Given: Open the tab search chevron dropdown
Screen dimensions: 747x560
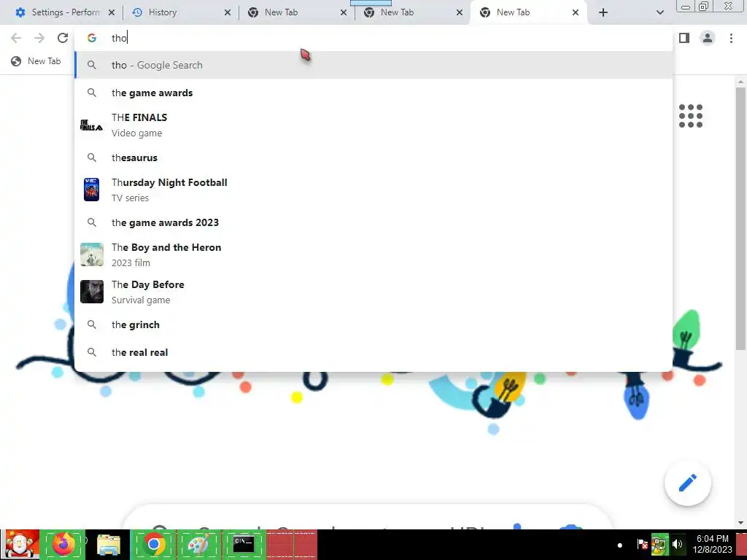Looking at the screenshot, I should coord(659,12).
